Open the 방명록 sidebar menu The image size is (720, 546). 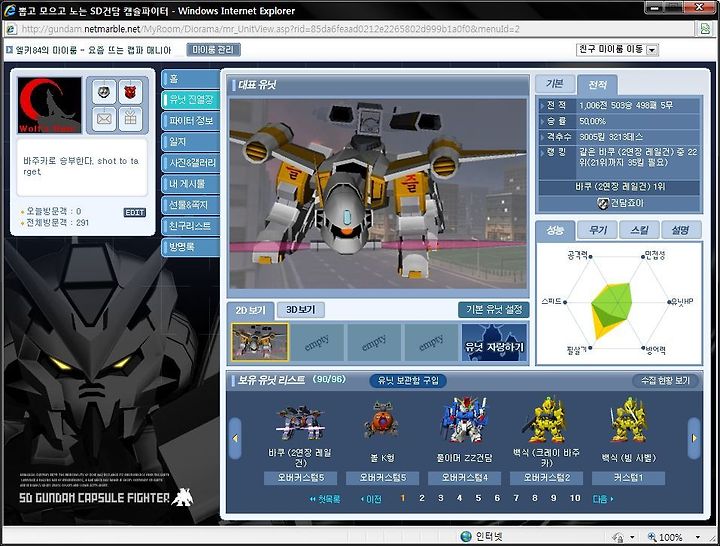(191, 247)
